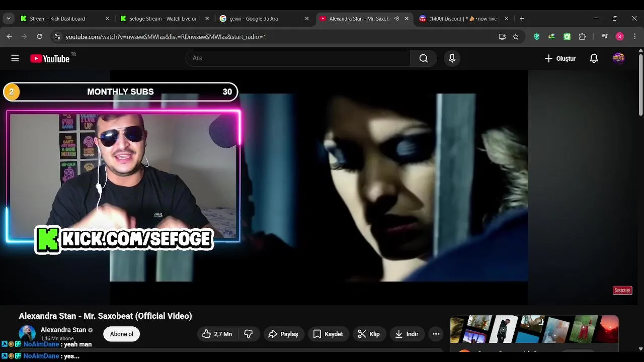Screen dimensions: 644x362
Task: Close the Stream - Kick Dashboard tab
Action: click(107, 19)
